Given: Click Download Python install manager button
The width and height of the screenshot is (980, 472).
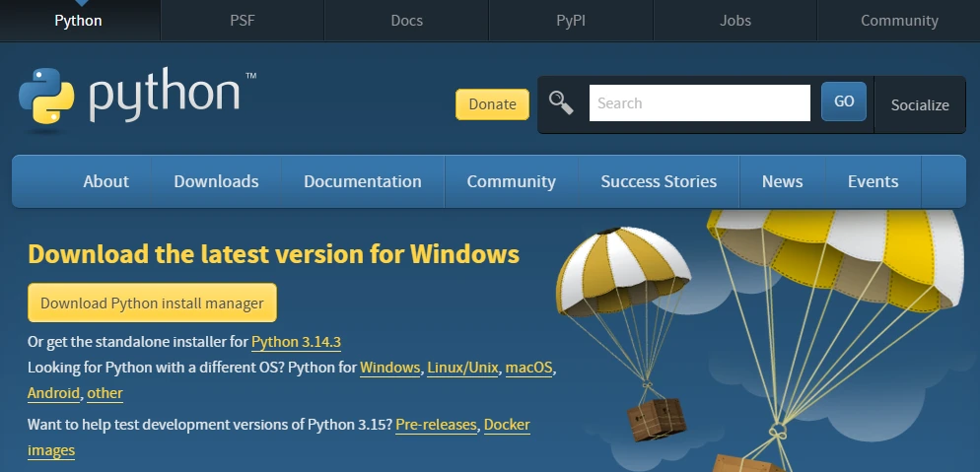Looking at the screenshot, I should point(152,303).
